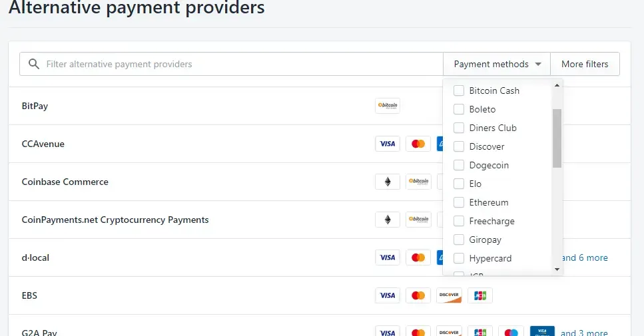
Task: Open the Coinbase Commerce provider row
Action: (x=320, y=182)
